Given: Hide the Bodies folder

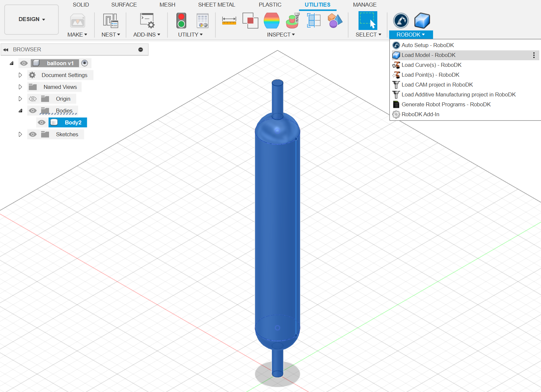Looking at the screenshot, I should click(33, 111).
